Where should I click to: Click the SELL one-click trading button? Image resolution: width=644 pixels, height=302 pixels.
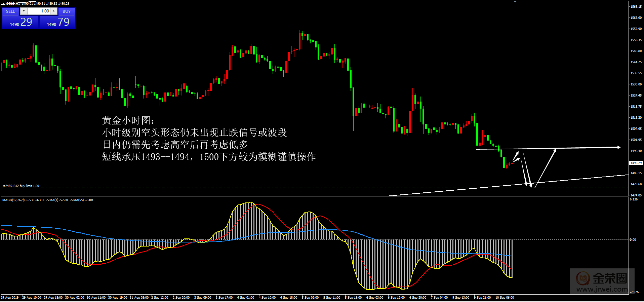click(10, 11)
